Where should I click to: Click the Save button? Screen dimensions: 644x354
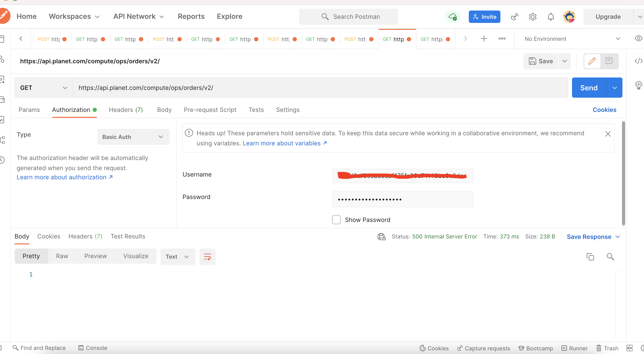541,61
